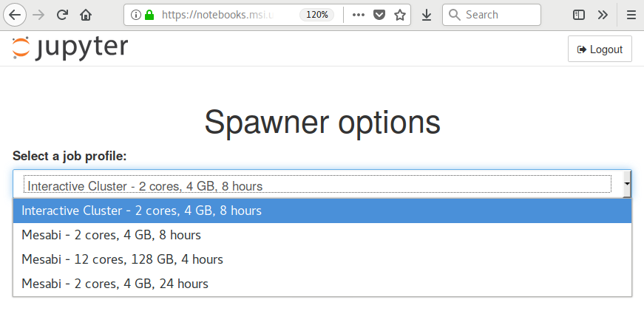
Task: Open the Firefox hamburger menu
Action: click(631, 15)
